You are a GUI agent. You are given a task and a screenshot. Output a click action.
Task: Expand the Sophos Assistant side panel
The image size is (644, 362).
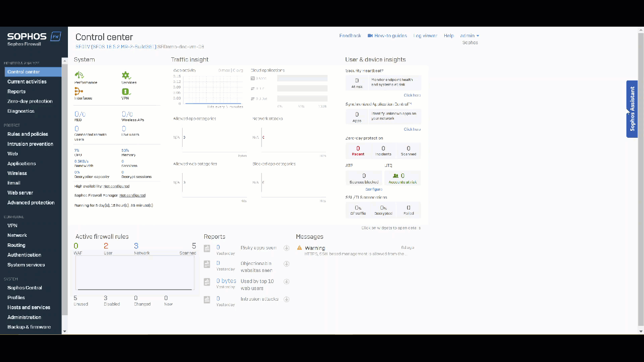click(x=632, y=109)
